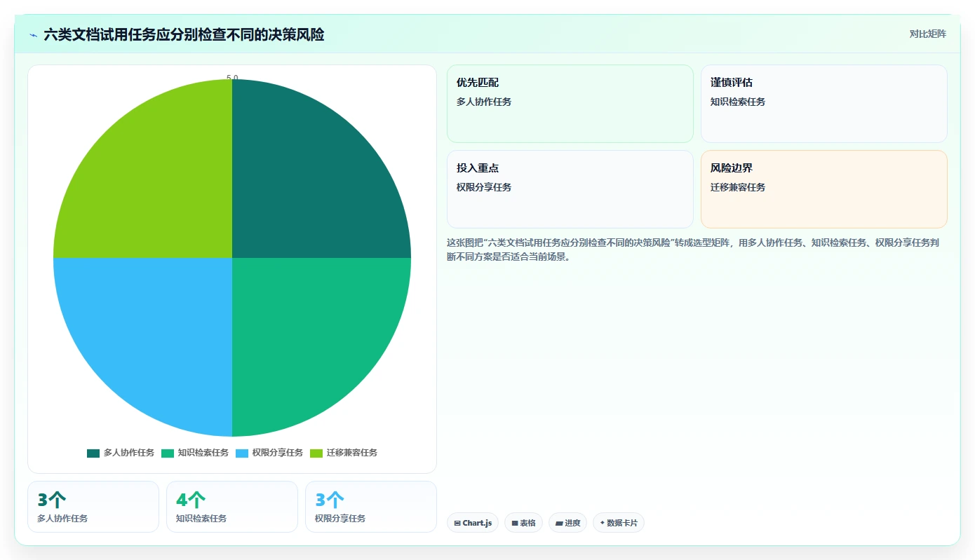Click the 3个 权限分享任务 stat card
The image size is (975, 560).
click(x=371, y=507)
